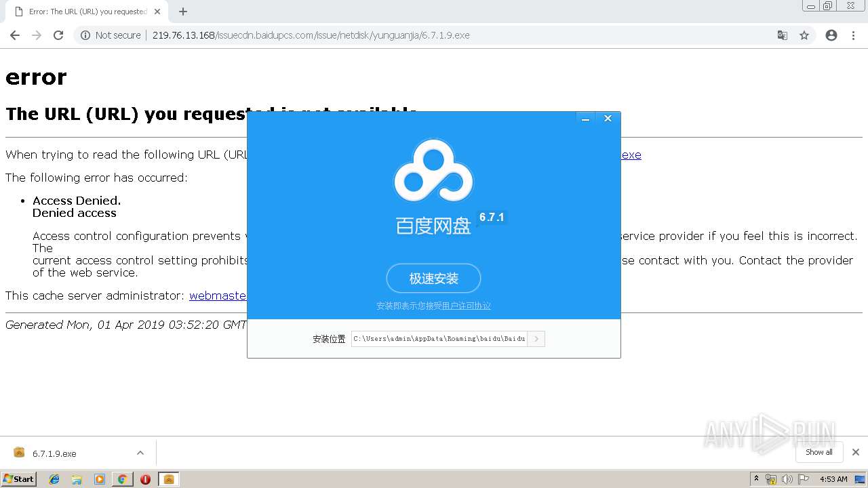Open the Chrome profile avatar
868x488 pixels.
(x=831, y=35)
